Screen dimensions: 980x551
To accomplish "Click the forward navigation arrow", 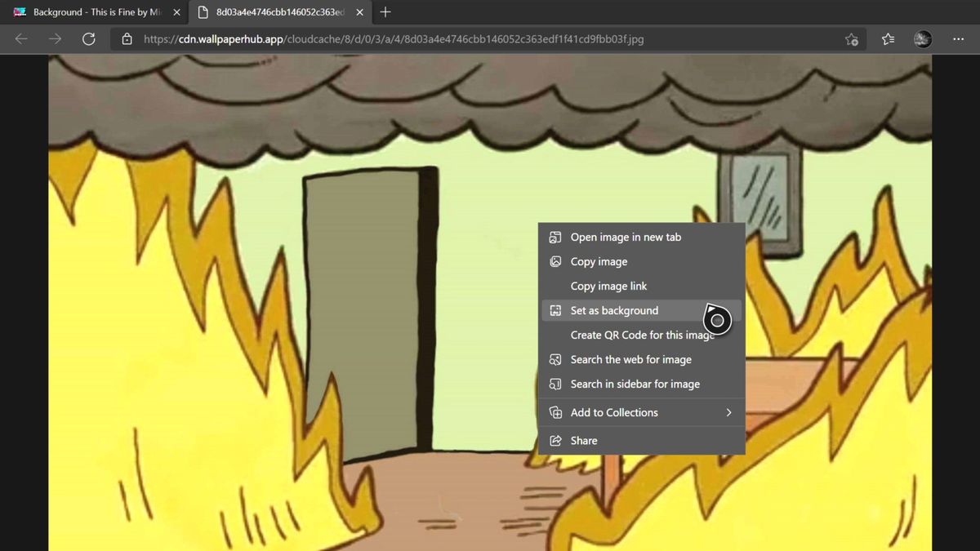I will click(x=54, y=38).
